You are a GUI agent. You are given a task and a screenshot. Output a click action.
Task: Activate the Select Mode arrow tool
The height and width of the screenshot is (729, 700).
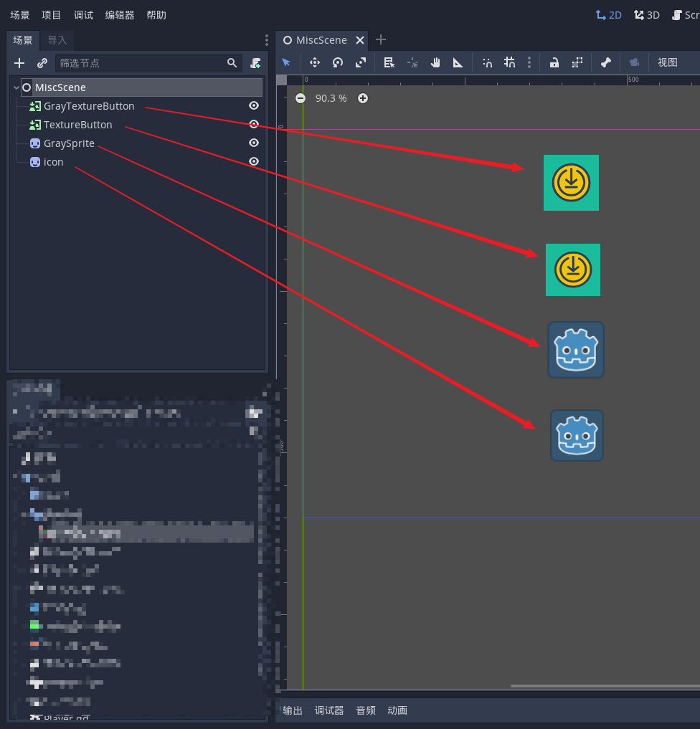pyautogui.click(x=286, y=63)
